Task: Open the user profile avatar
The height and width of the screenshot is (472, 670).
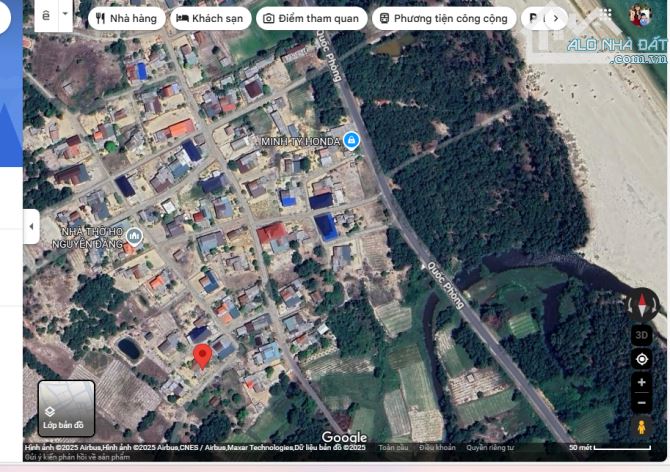Action: tap(640, 15)
